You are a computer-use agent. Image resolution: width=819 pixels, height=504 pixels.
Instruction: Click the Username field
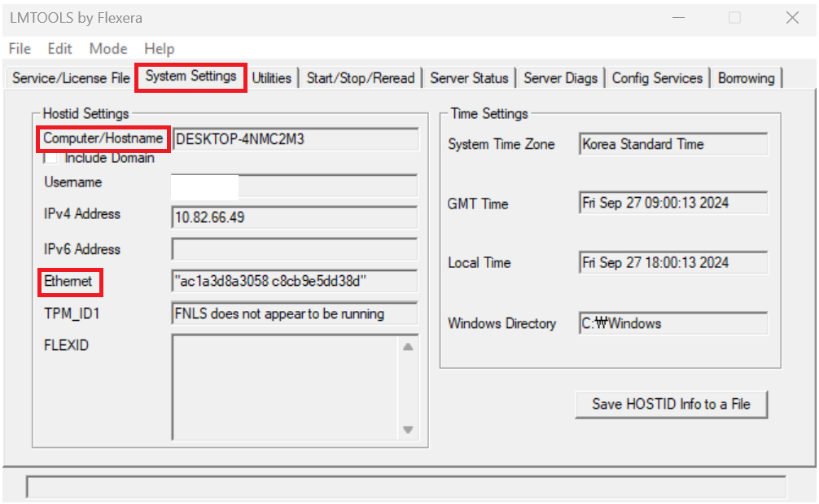[x=295, y=186]
